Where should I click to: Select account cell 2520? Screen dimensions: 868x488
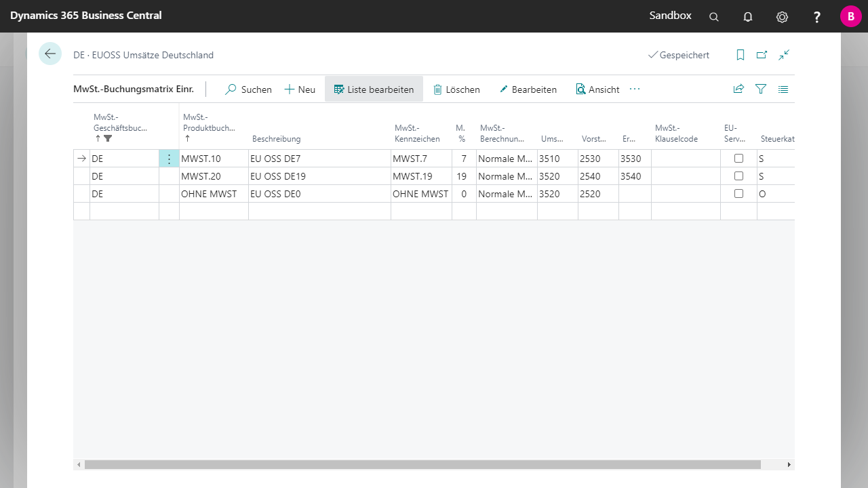[598, 194]
